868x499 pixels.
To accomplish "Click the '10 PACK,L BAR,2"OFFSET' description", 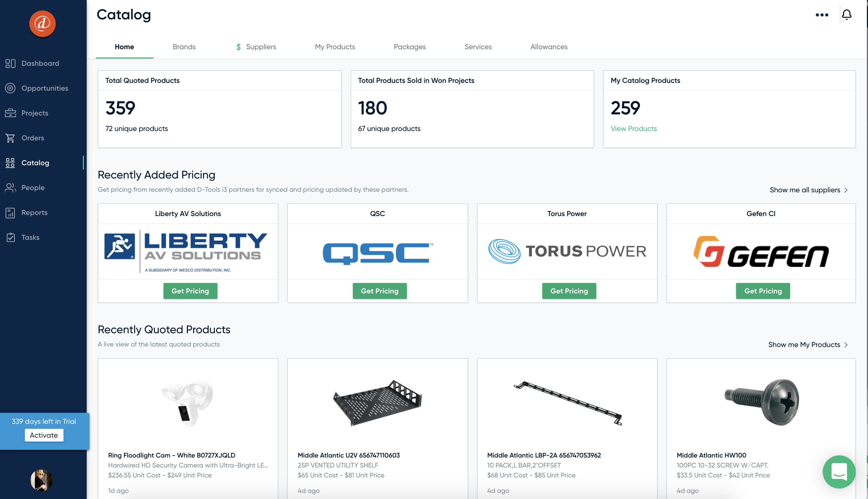I will point(524,465).
